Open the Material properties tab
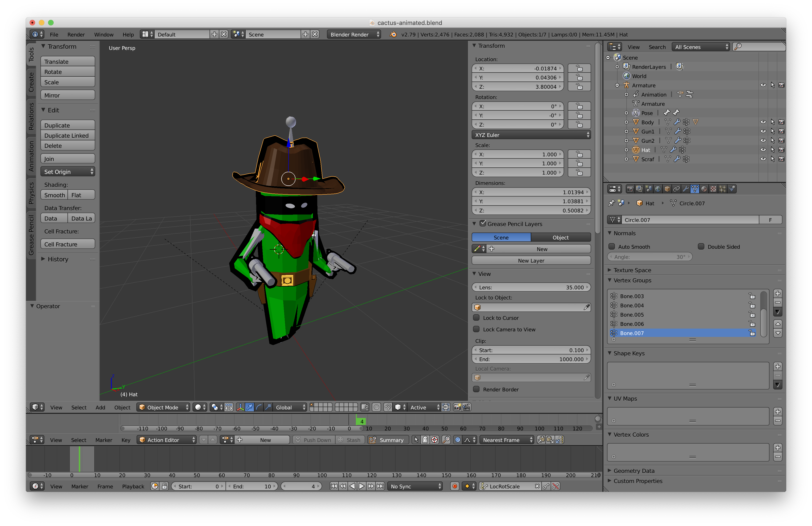Image resolution: width=812 pixels, height=526 pixels. click(x=704, y=189)
